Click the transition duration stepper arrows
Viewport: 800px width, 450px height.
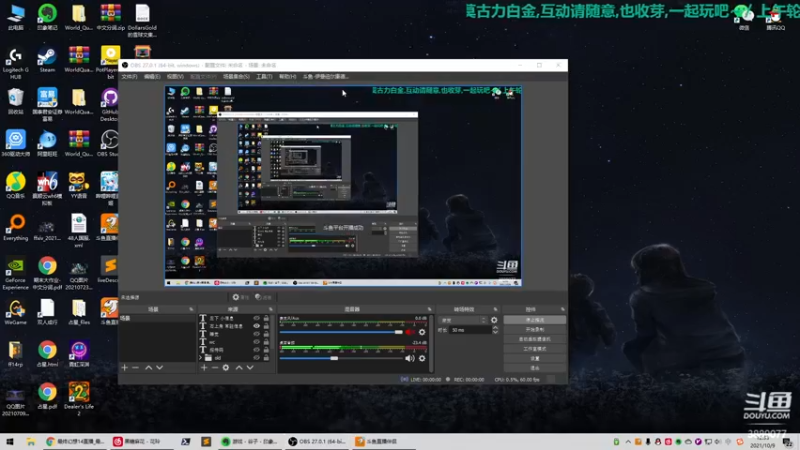(x=495, y=330)
